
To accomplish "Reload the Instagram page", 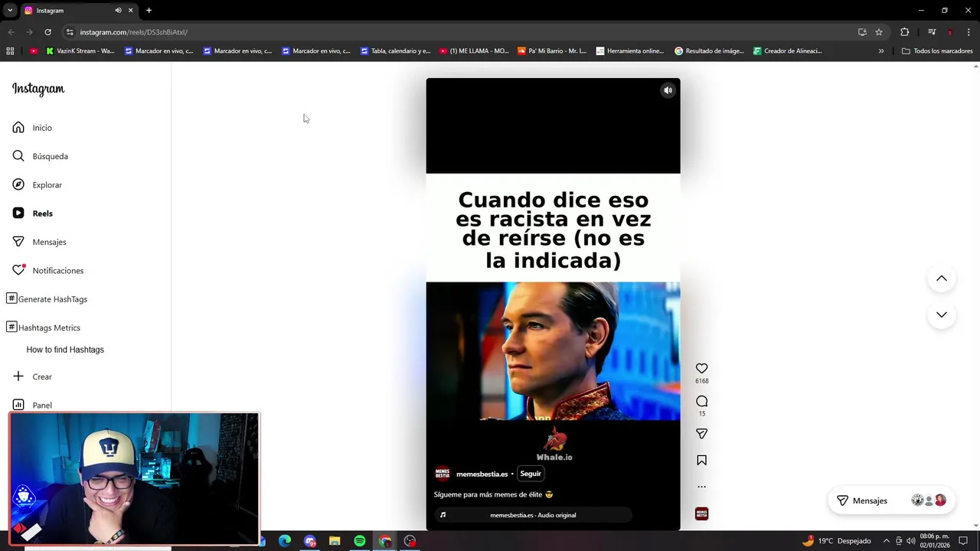I will [47, 32].
